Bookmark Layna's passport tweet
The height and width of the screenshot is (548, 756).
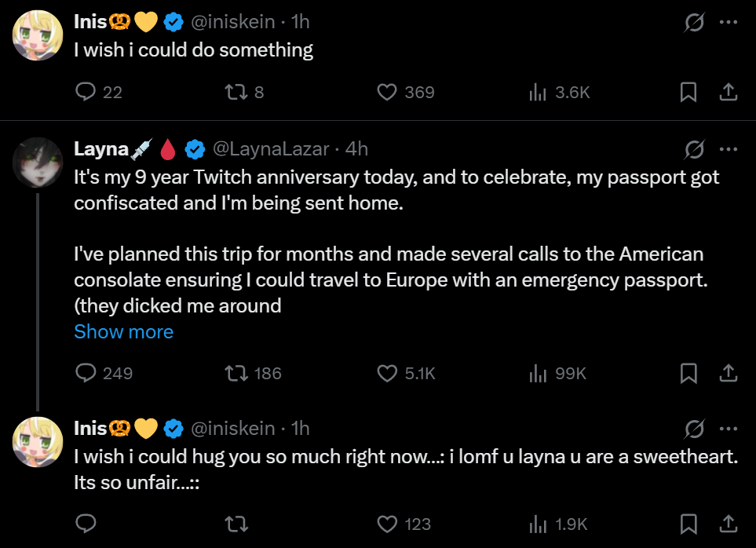click(x=688, y=374)
